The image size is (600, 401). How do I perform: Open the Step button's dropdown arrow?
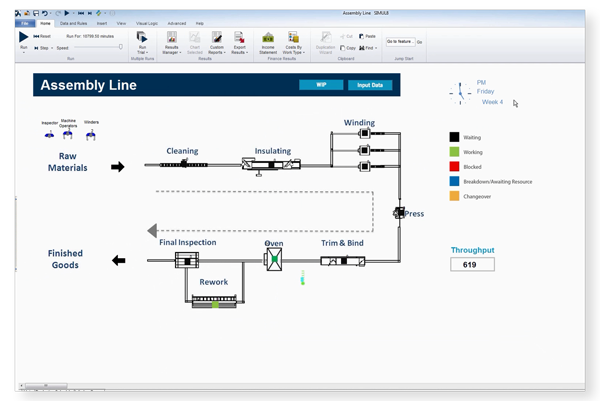click(x=52, y=48)
